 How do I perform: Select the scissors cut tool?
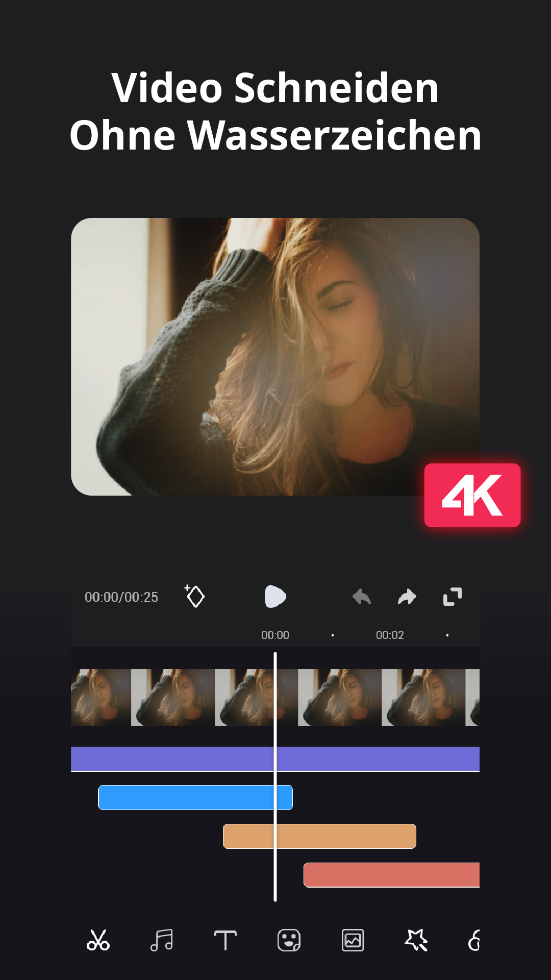[98, 940]
